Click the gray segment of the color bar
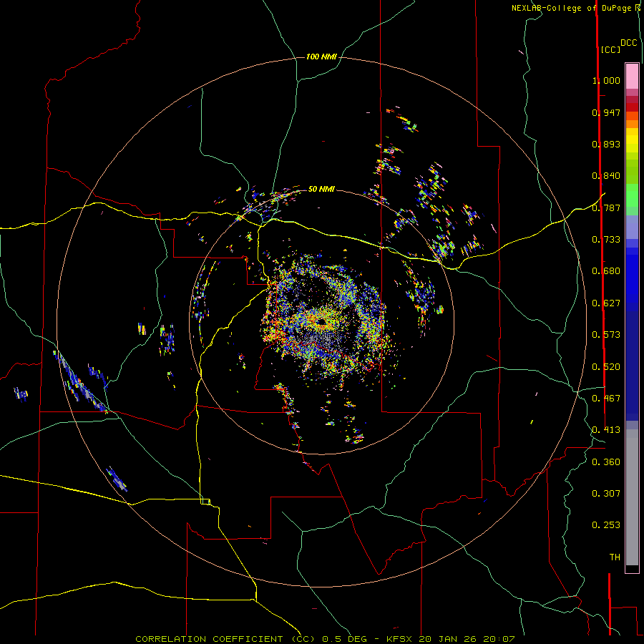Screen dimensions: 644x644 (x=632, y=497)
